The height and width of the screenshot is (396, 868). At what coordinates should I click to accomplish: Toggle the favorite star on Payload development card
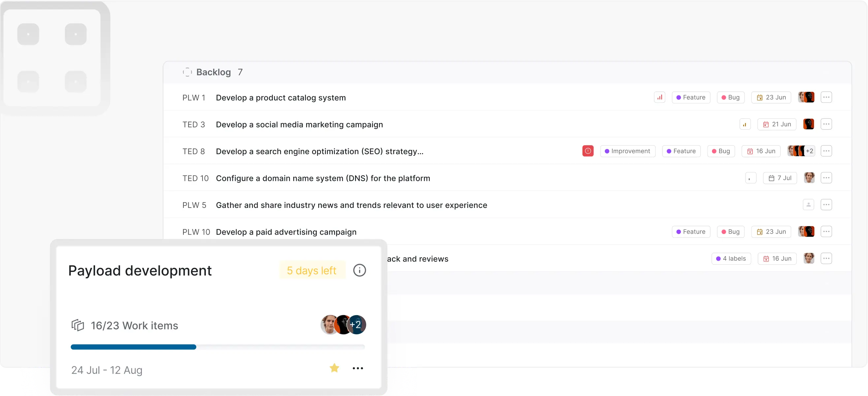point(334,368)
